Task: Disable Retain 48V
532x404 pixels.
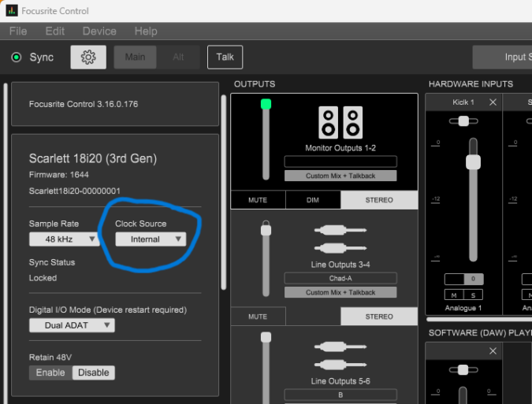Action: pyautogui.click(x=94, y=372)
